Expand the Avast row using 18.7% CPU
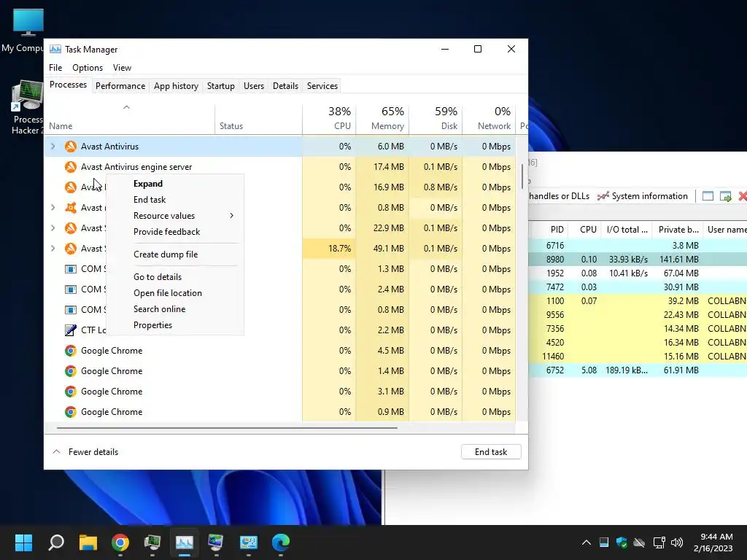The height and width of the screenshot is (560, 747). coord(53,249)
